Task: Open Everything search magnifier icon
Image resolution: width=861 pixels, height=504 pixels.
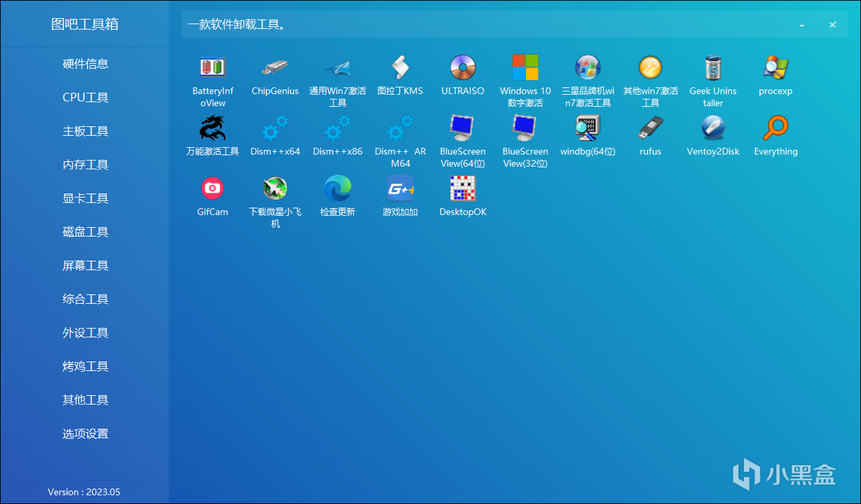Action: [x=776, y=128]
